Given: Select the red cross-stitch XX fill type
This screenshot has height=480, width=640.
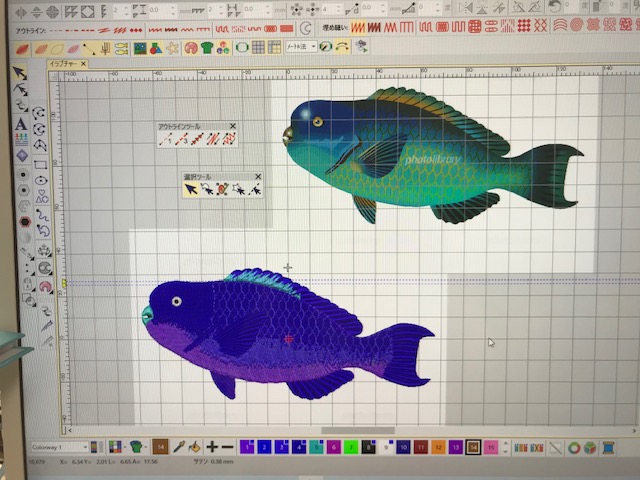Looking at the screenshot, I should 540,26.
